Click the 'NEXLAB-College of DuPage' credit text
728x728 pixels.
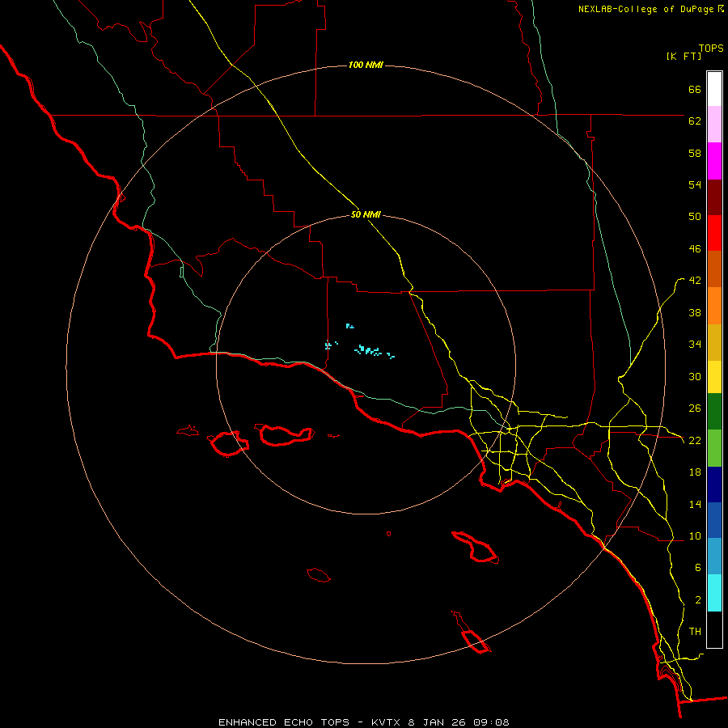coord(646,9)
